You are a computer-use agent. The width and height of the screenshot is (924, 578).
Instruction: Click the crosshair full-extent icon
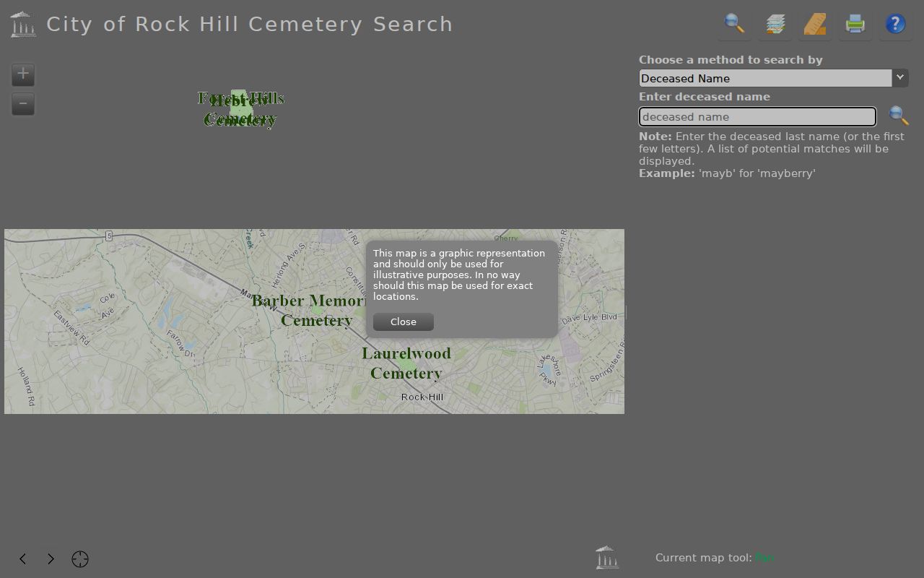click(80, 559)
